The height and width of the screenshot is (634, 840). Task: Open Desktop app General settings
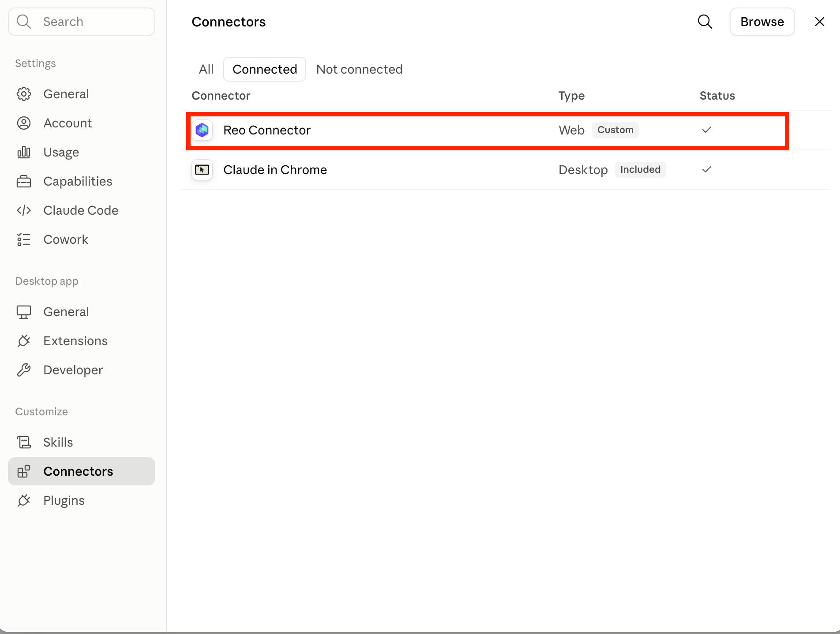[82, 312]
